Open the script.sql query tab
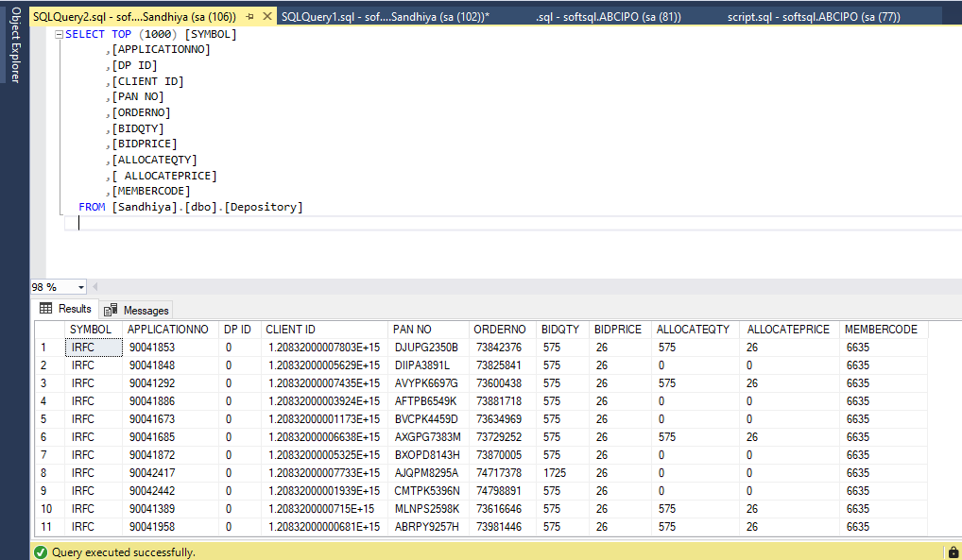962x560 pixels. coord(814,17)
